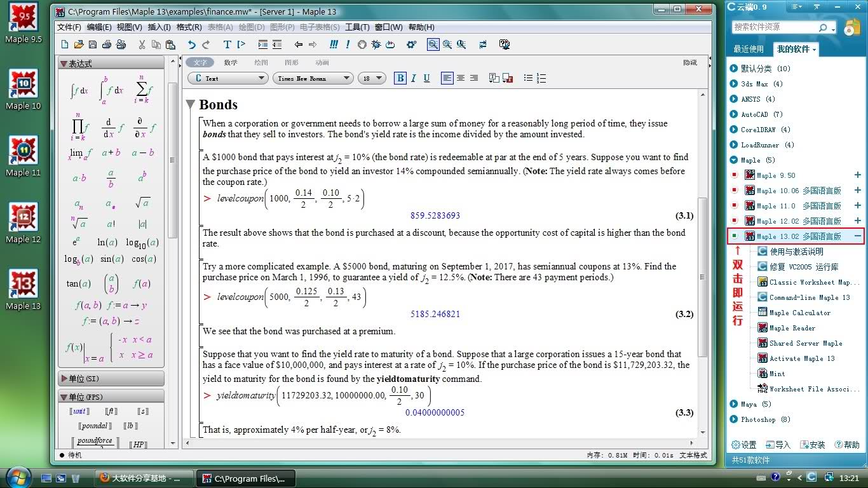Open the gear settings icon in Maple toolbar
The image size is (868, 488).
412,44
